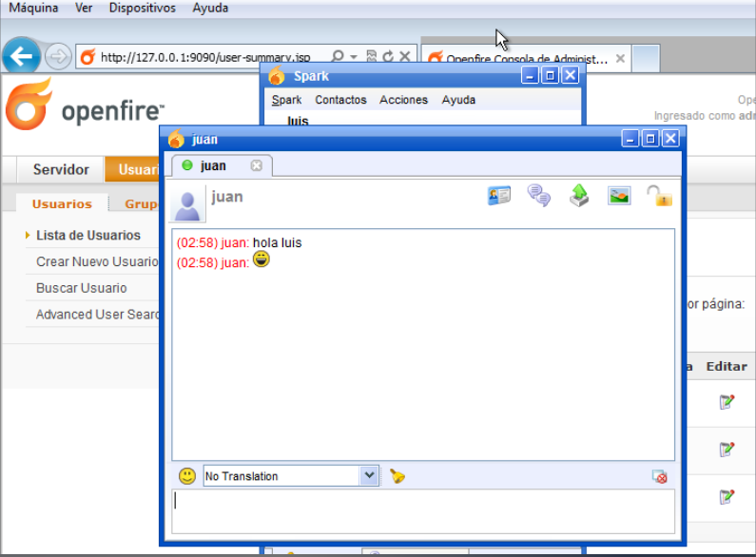Click the send file upload icon
Image resolution: width=756 pixels, height=557 pixels.
579,196
